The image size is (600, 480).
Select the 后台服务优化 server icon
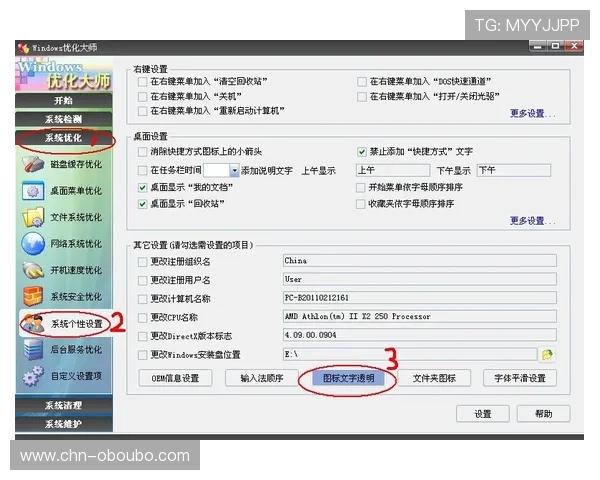33,349
